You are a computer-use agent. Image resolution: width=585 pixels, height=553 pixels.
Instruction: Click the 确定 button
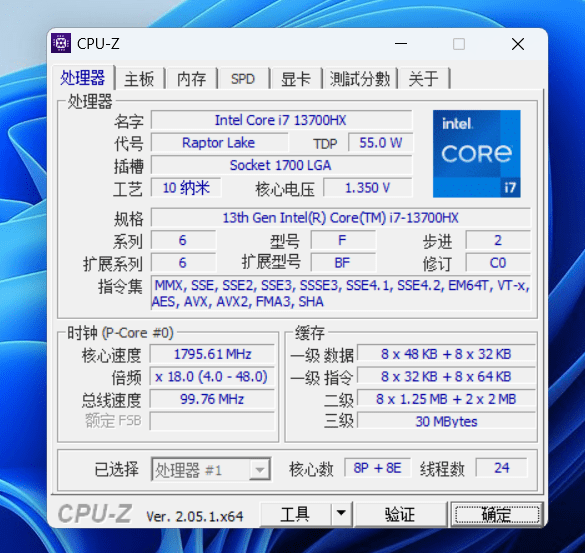pyautogui.click(x=497, y=514)
